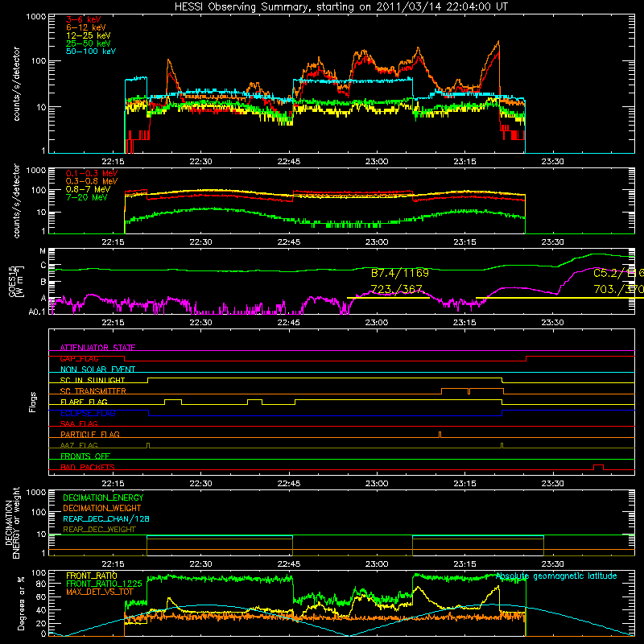Click the 723./367 flare position annotation
Viewport: 644px width, 644px height.
tap(396, 289)
